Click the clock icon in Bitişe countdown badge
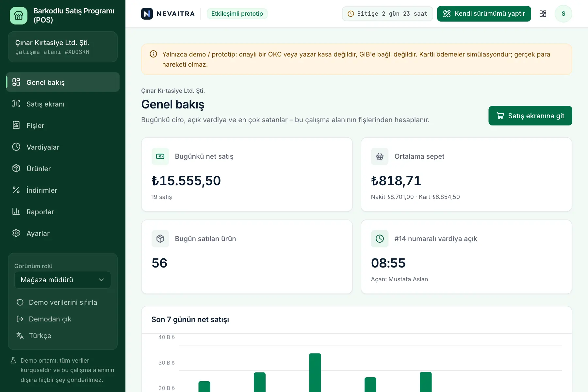This screenshot has height=392, width=588. 351,14
